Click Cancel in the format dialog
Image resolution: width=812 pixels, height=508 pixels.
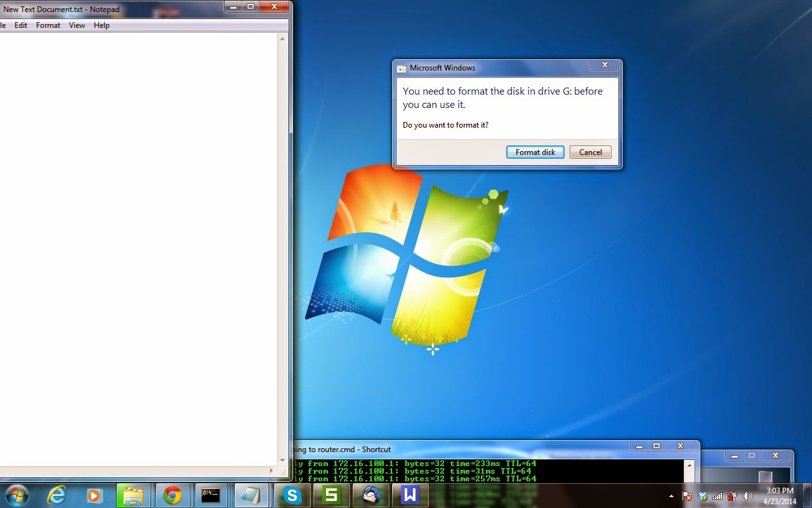tap(591, 152)
